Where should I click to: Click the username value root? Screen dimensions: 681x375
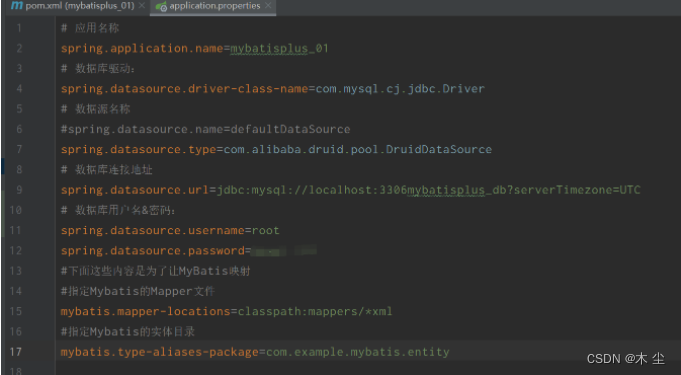point(265,230)
